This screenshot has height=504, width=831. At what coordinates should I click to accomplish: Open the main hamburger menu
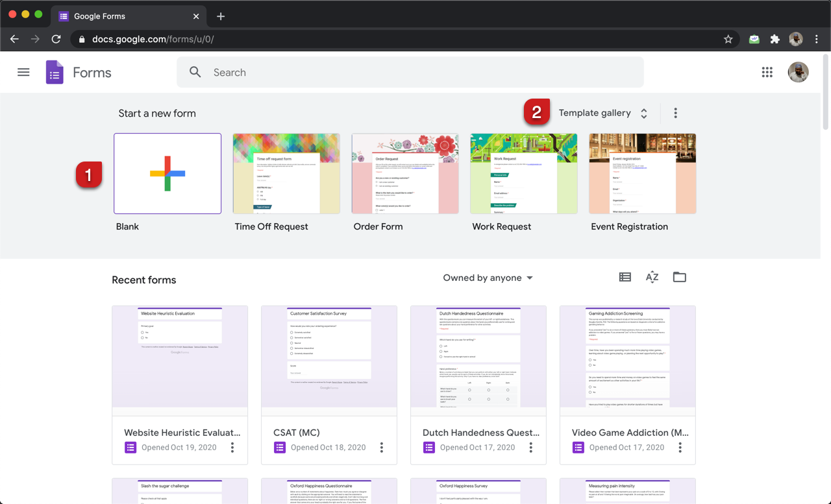tap(23, 73)
